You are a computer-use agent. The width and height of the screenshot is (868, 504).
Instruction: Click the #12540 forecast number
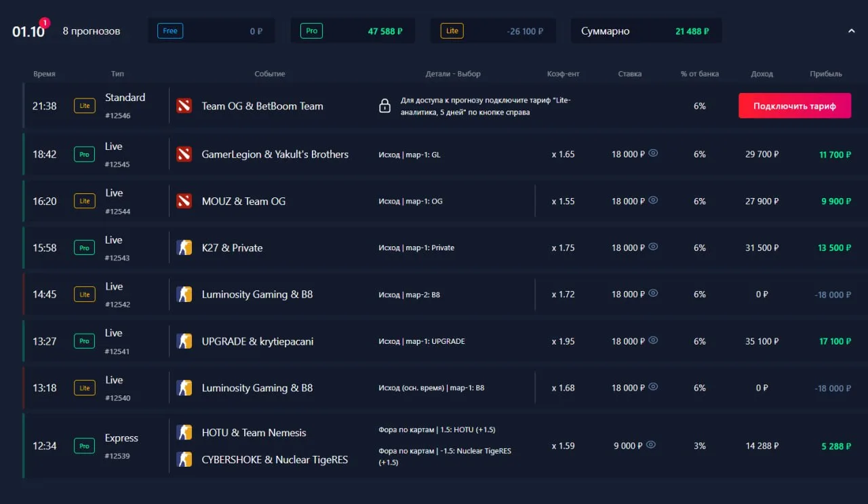coord(117,398)
